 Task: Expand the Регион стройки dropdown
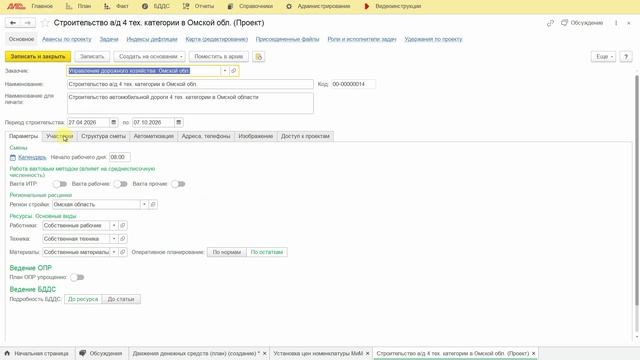(x=144, y=204)
